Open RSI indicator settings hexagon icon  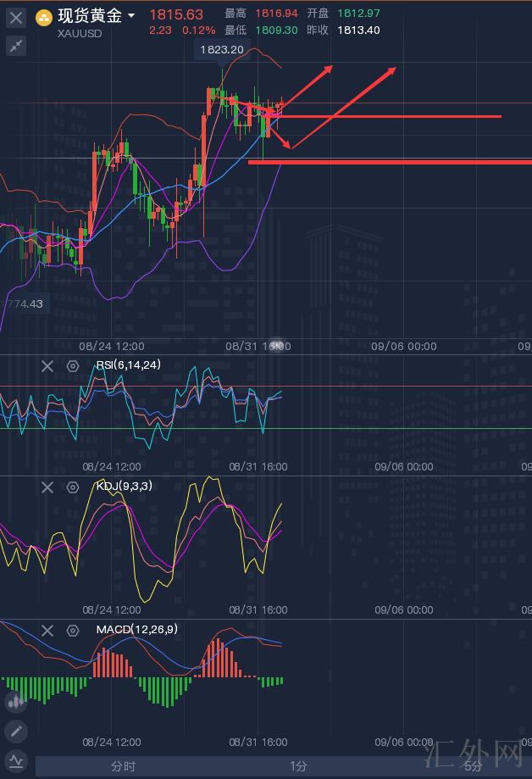click(73, 366)
